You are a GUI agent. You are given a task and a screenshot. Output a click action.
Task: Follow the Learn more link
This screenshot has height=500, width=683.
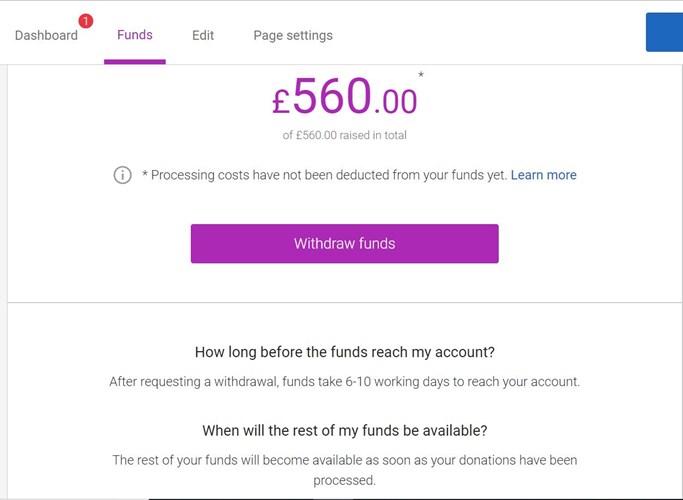pos(544,175)
